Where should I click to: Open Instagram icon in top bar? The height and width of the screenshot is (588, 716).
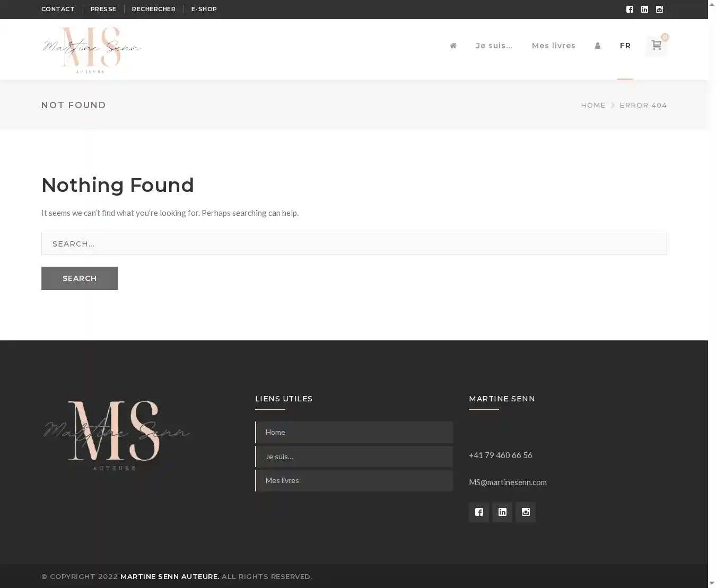point(659,9)
